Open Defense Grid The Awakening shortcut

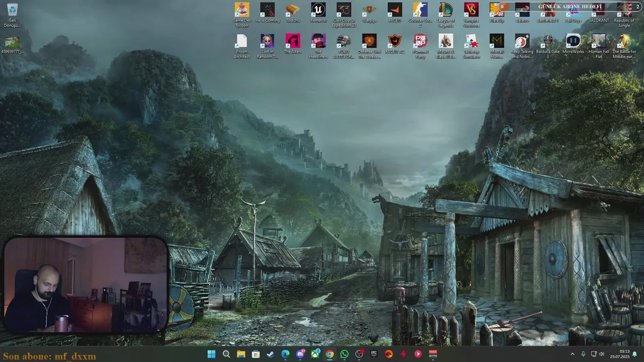(369, 46)
